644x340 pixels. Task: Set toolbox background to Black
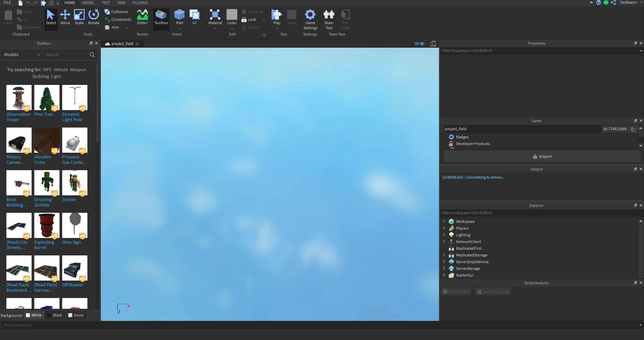tap(54, 315)
